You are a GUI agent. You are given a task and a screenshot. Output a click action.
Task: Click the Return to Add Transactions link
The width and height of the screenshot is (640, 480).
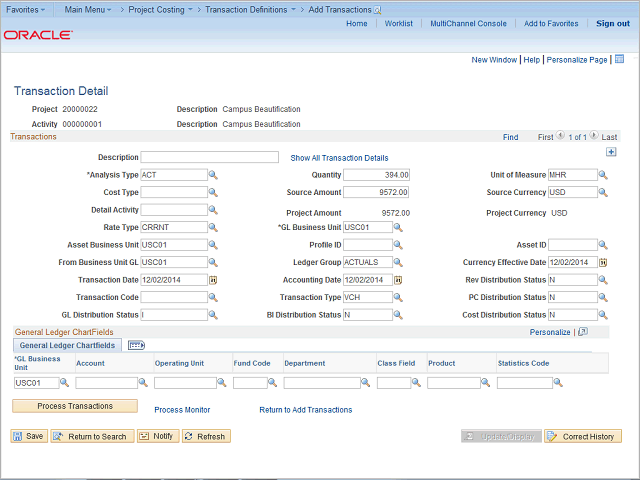pos(305,410)
